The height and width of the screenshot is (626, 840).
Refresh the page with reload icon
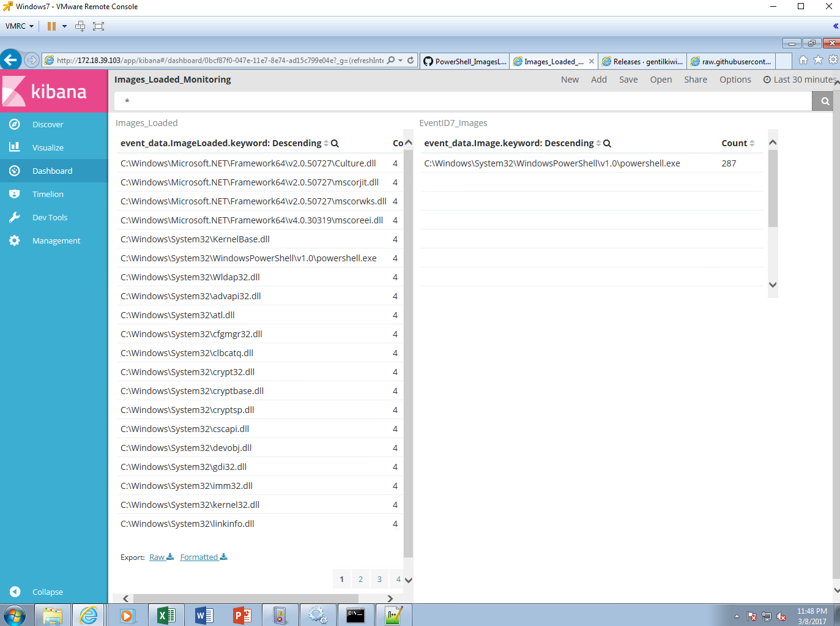[x=411, y=61]
